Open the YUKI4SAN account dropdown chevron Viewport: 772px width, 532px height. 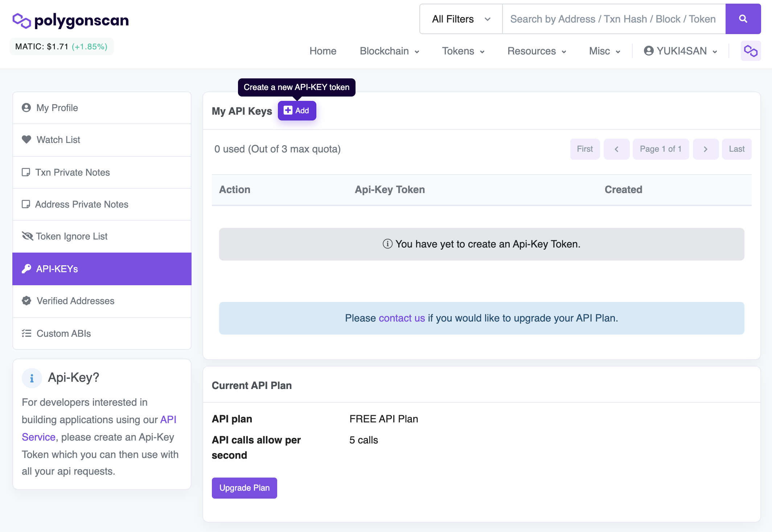[715, 52]
